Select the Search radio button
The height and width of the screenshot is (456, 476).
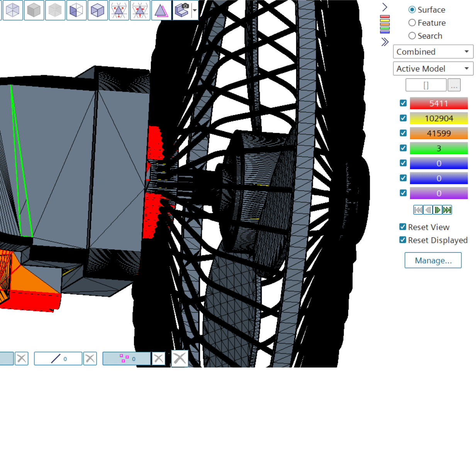pyautogui.click(x=412, y=36)
